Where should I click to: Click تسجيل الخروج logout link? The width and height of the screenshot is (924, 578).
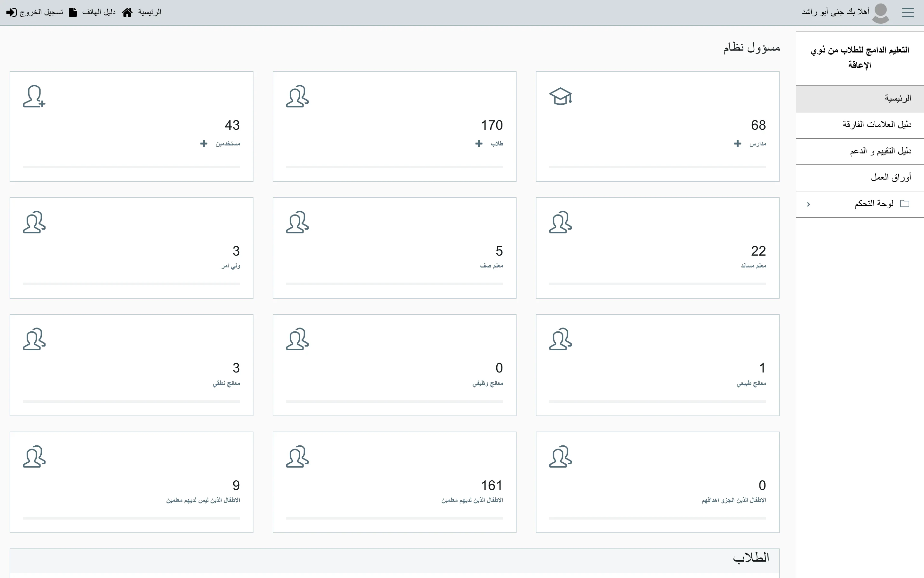point(41,12)
